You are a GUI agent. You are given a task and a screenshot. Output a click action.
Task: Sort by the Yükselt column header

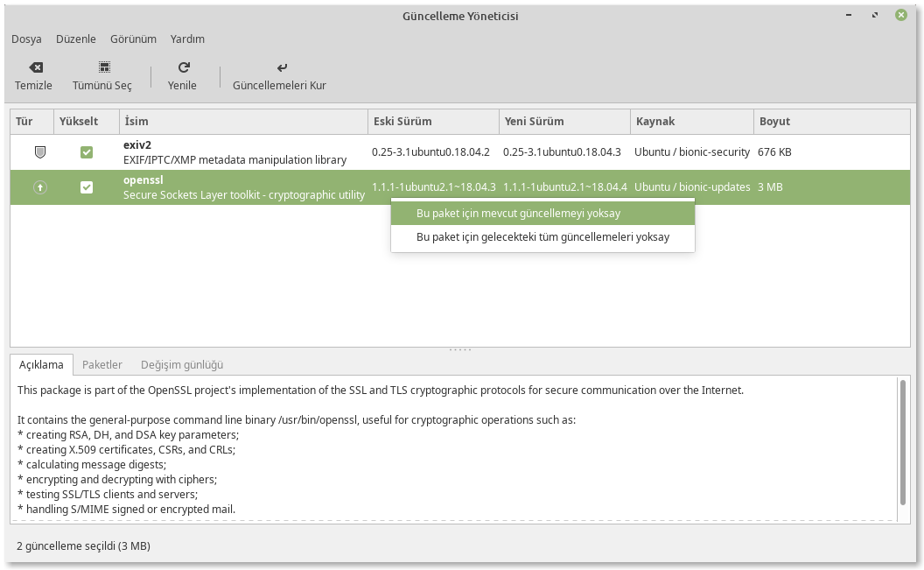[x=87, y=122]
